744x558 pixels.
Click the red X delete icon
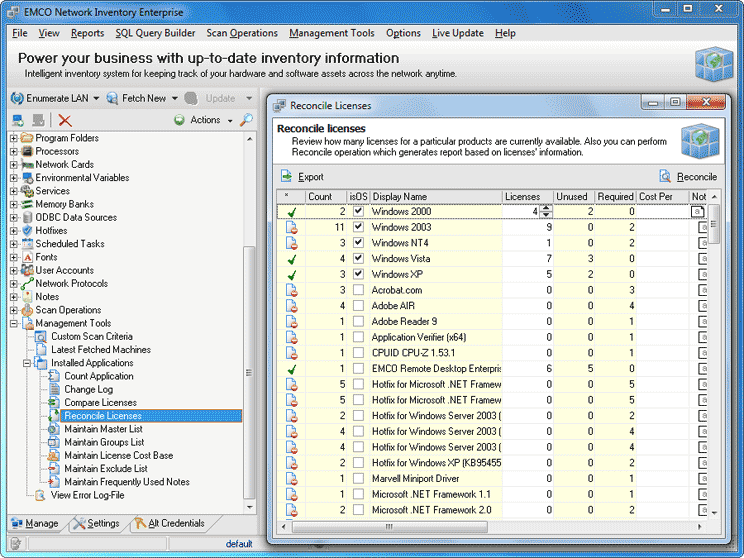click(x=65, y=120)
